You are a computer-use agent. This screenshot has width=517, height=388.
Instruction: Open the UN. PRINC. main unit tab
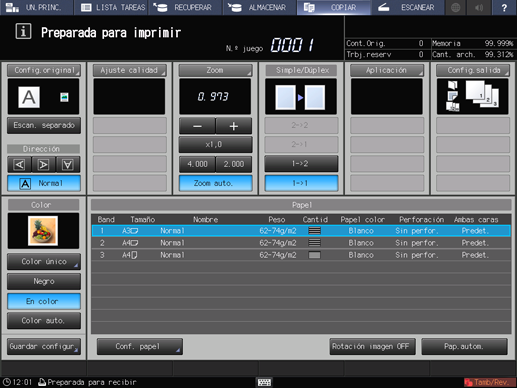pos(37,7)
